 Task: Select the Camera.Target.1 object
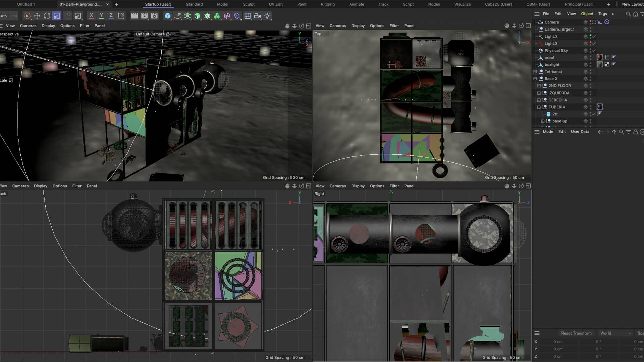tap(559, 29)
